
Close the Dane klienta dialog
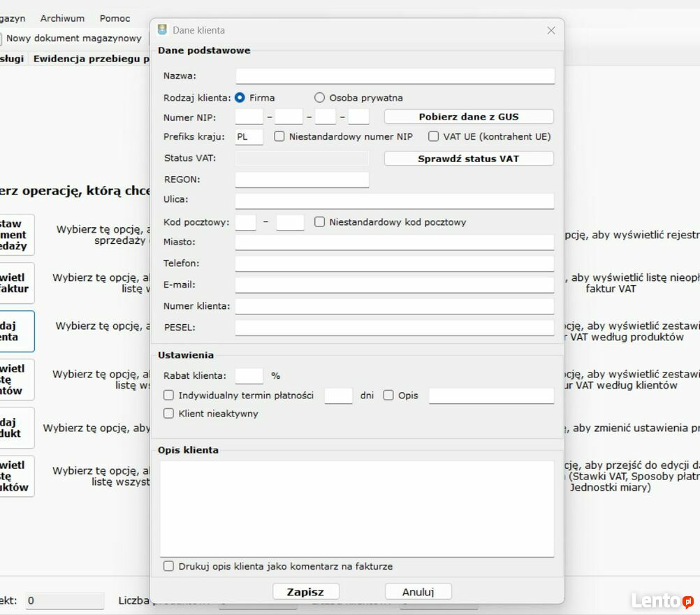pyautogui.click(x=550, y=30)
